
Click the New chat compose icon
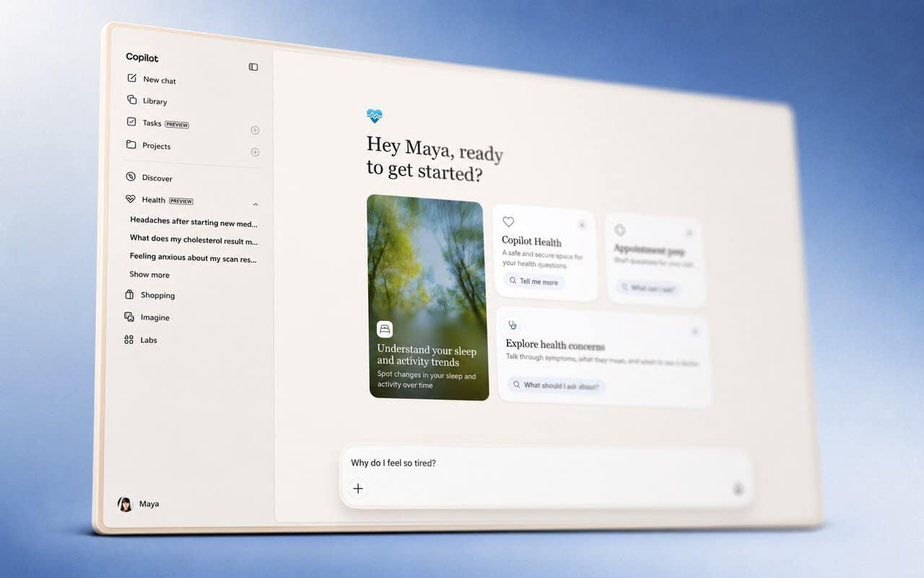(131, 79)
